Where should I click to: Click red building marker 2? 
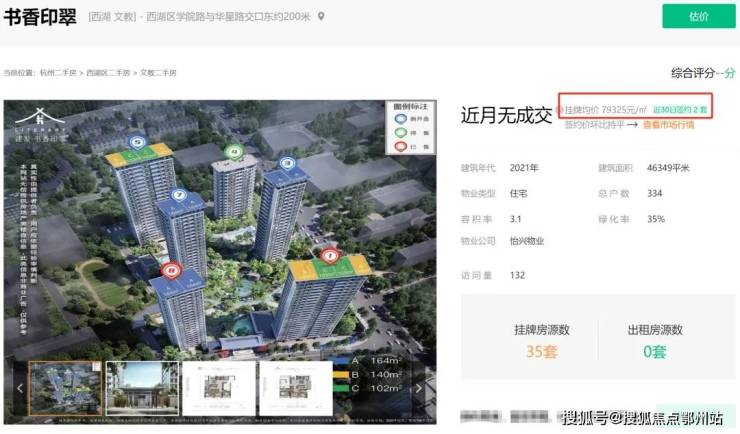tap(171, 270)
